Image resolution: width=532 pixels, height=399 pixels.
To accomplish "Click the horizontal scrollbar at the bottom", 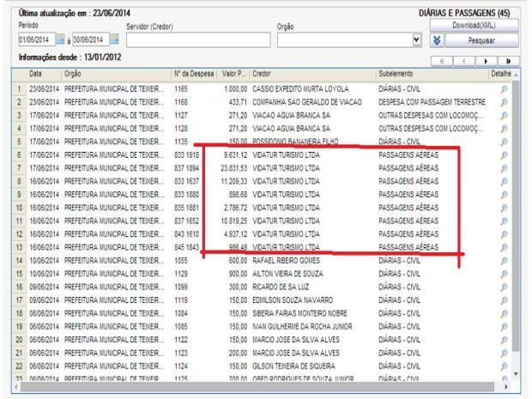I will point(257,387).
